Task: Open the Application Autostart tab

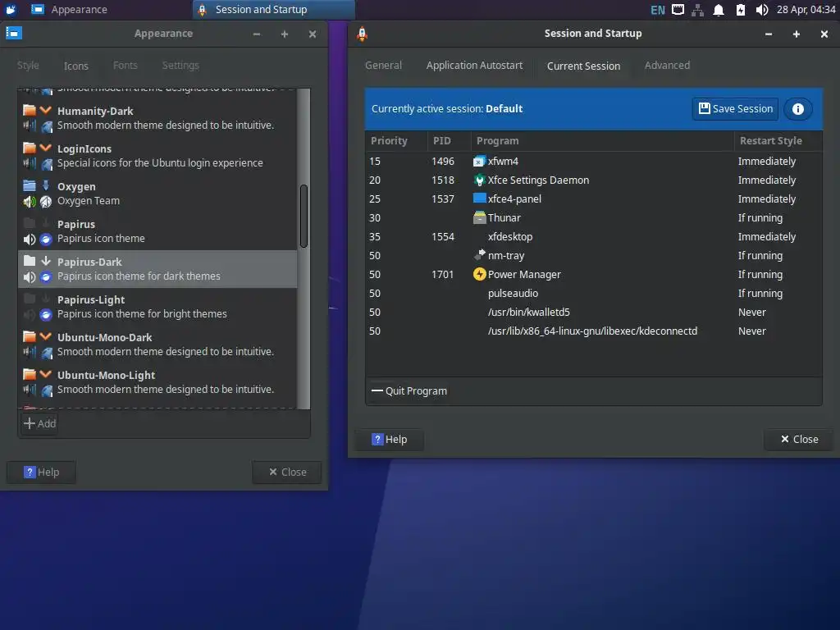Action: [474, 66]
